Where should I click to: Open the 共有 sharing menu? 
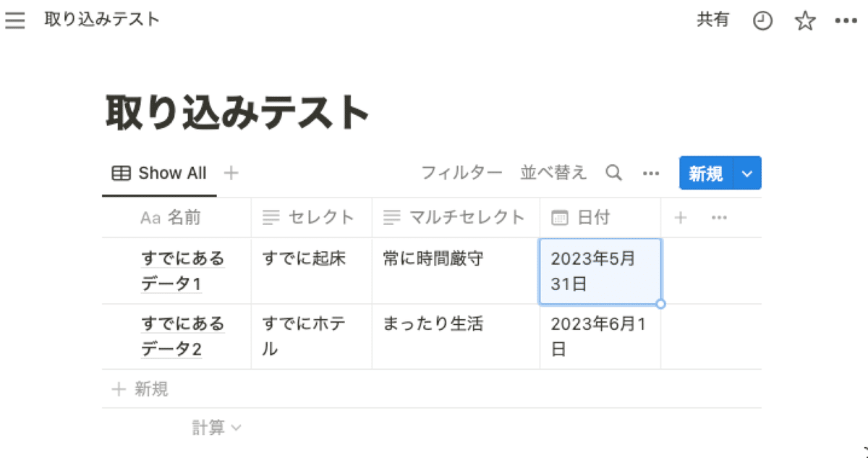click(x=714, y=20)
